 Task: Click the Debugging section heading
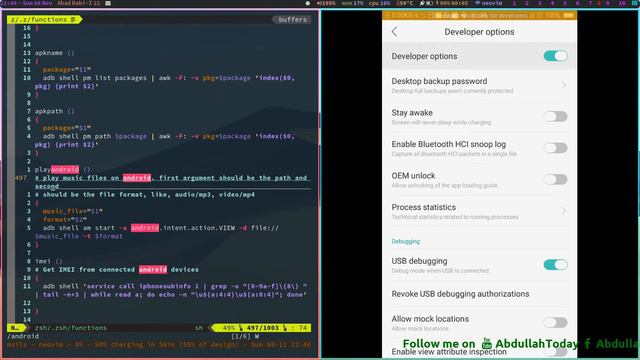click(x=405, y=241)
